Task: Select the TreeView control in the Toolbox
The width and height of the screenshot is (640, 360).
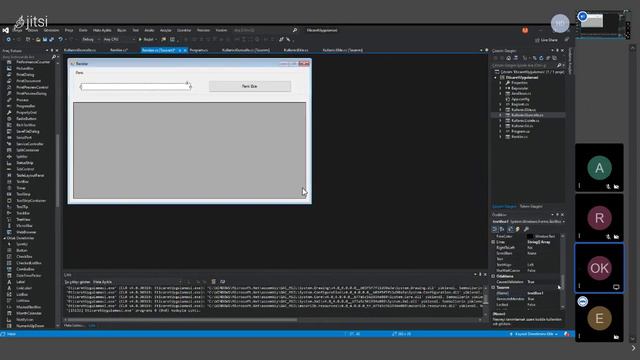Action: [x=23, y=219]
